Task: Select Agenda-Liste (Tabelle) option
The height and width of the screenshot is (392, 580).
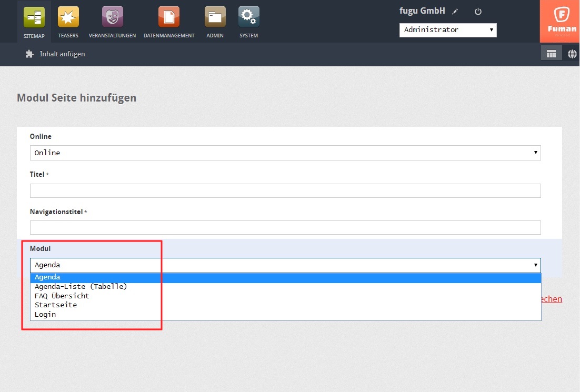Action: (81, 287)
